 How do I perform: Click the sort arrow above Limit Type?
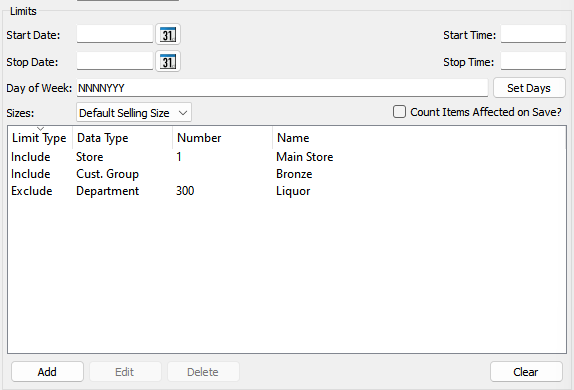40,129
